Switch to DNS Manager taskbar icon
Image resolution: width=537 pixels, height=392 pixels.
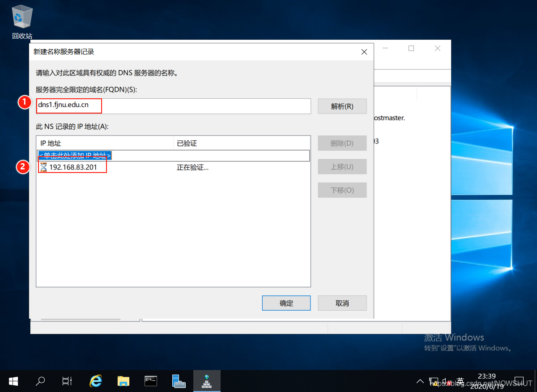206,381
